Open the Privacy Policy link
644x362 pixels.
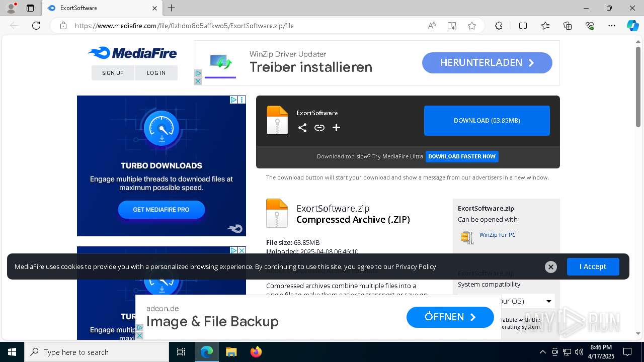click(416, 266)
